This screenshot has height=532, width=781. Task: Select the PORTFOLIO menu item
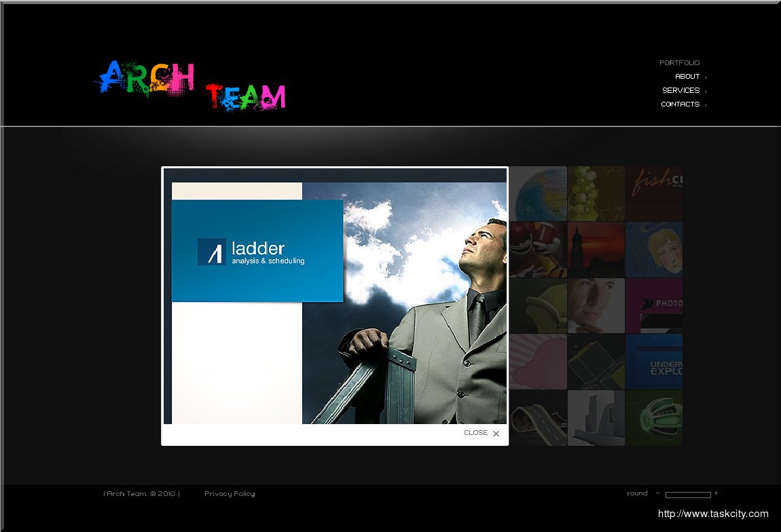(680, 62)
